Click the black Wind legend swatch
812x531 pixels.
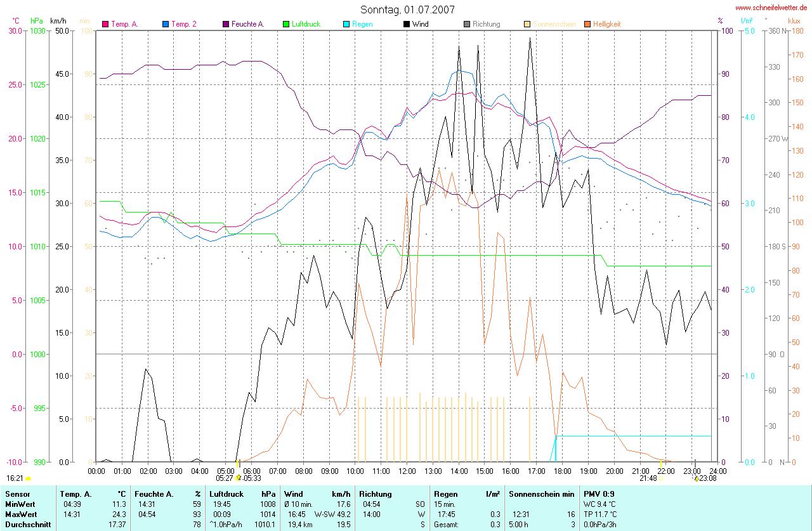click(x=407, y=24)
